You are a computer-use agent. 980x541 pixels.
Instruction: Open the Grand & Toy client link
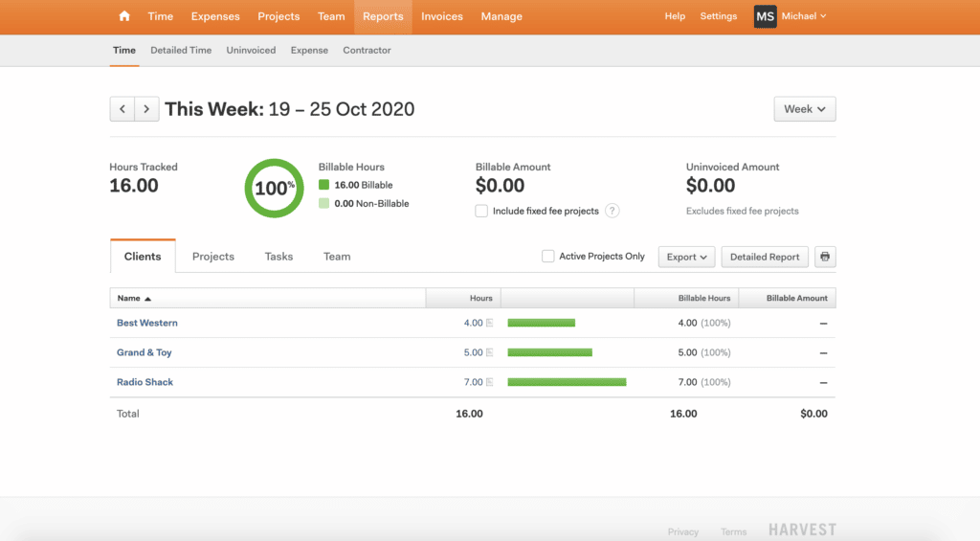click(145, 352)
